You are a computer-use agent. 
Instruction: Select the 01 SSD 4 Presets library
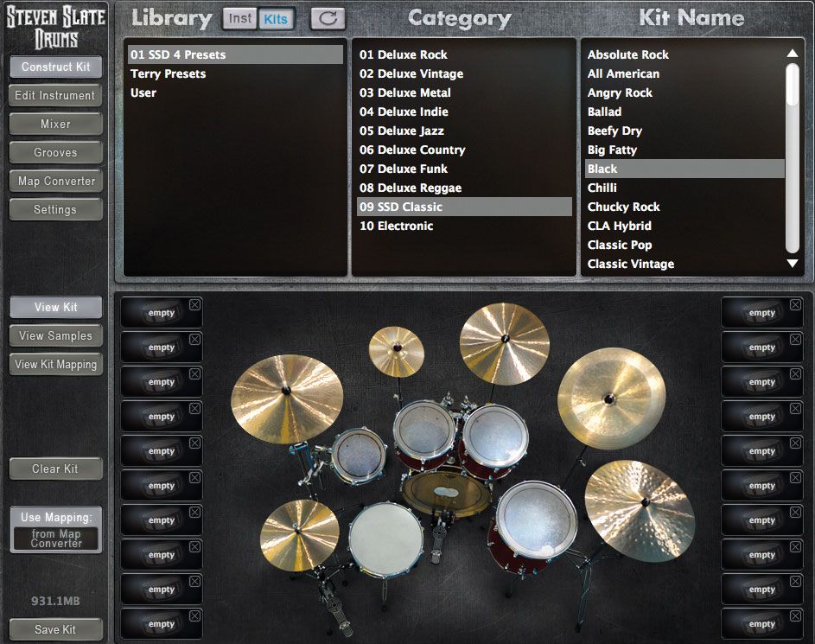coord(235,54)
